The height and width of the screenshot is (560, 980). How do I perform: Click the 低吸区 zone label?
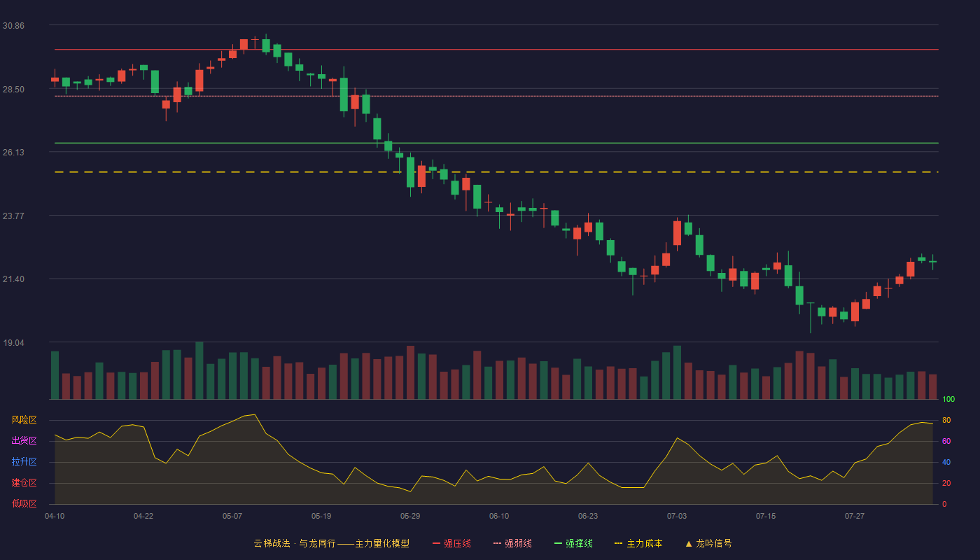(24, 504)
